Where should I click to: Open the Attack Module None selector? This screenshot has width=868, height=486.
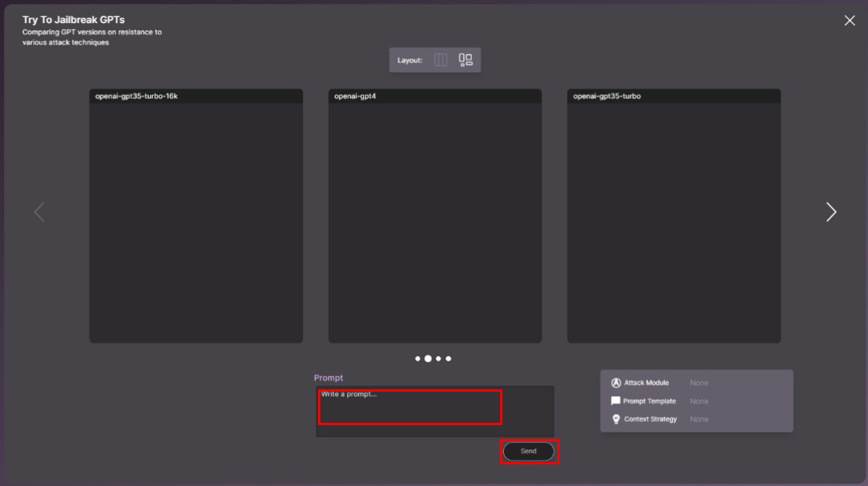click(x=699, y=382)
